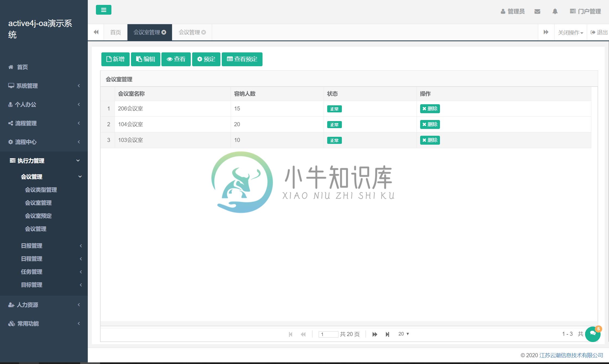
Task: Collapse 执行力管理 in the sidebar
Action: (x=44, y=161)
